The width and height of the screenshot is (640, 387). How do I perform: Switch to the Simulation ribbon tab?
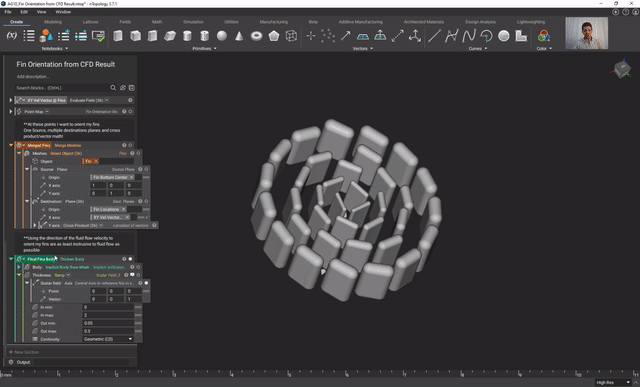pos(193,22)
